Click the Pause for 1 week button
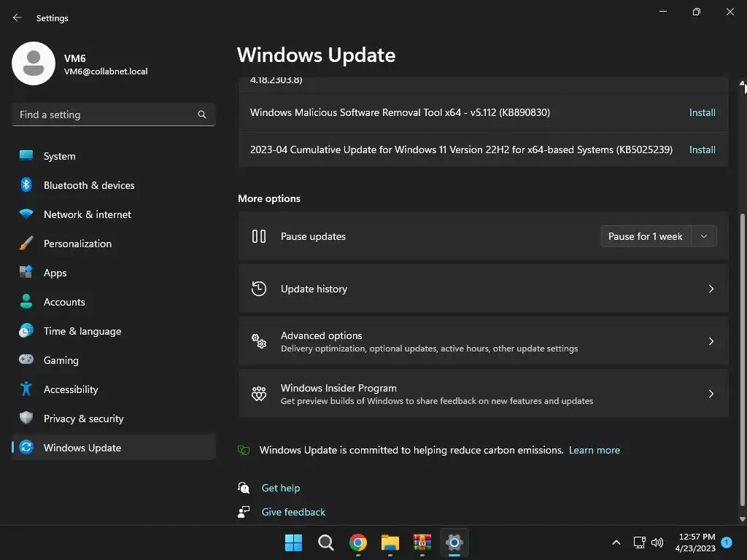The image size is (747, 560). (x=646, y=236)
